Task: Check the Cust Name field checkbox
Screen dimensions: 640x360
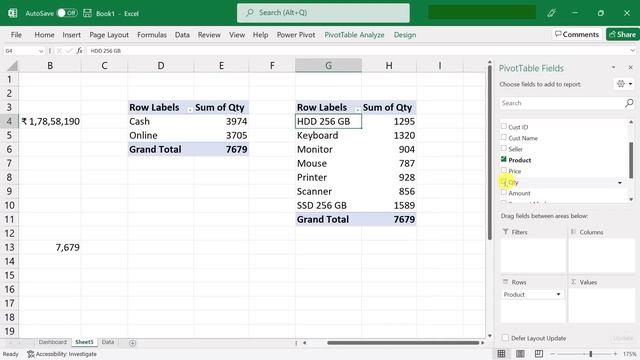Action: [504, 138]
